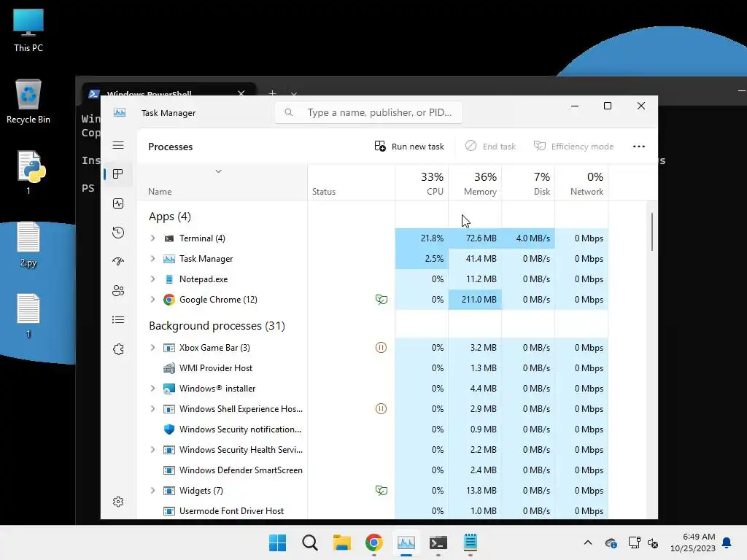Viewport: 747px width, 560px height.
Task: Click the sort chevron above the Name column
Action: tap(218, 171)
